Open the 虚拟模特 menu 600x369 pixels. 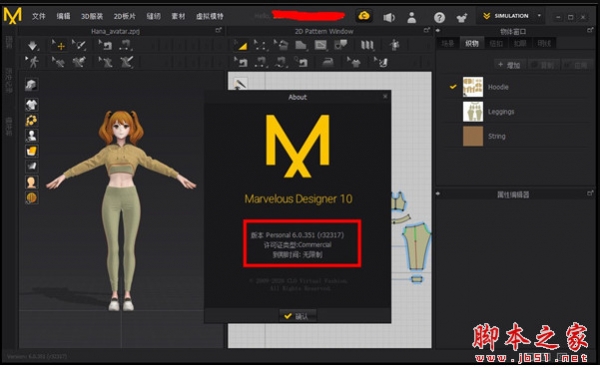(209, 16)
